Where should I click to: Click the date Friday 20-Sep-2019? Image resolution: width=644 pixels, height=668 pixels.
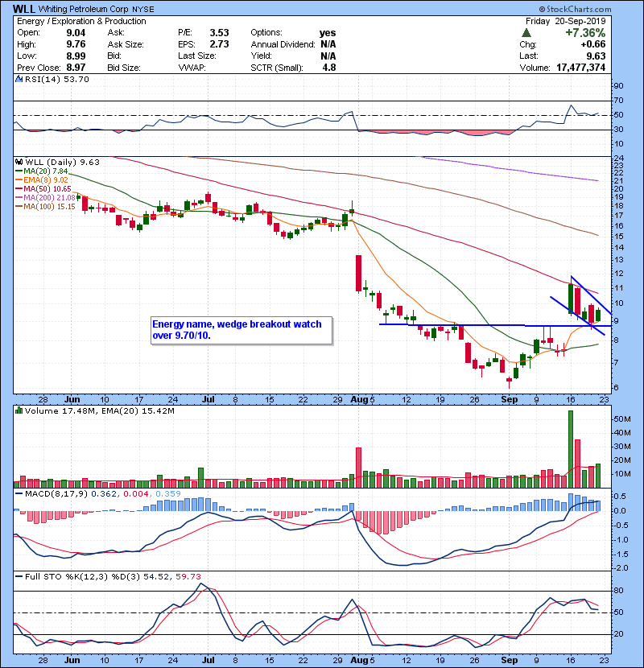point(566,21)
